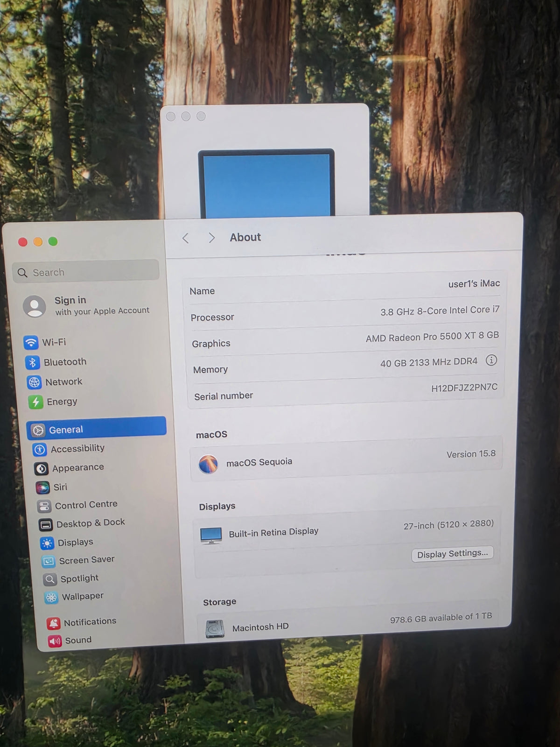560x747 pixels.
Task: Select Network label in sidebar
Action: [64, 381]
